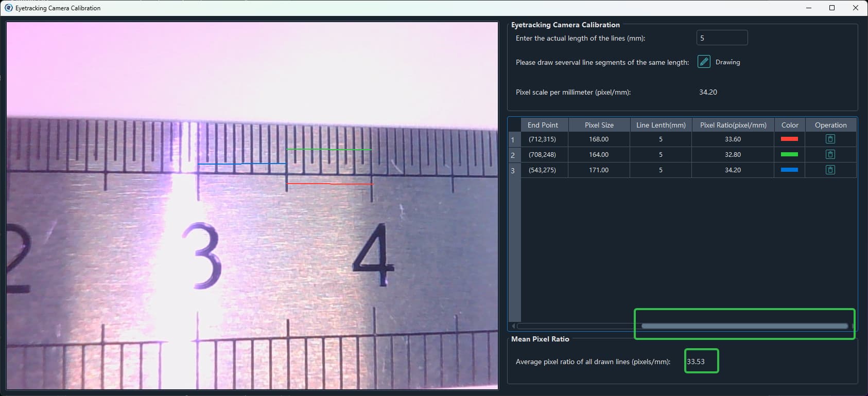868x396 pixels.
Task: Click pixel ratio cell 33.60
Action: [733, 139]
